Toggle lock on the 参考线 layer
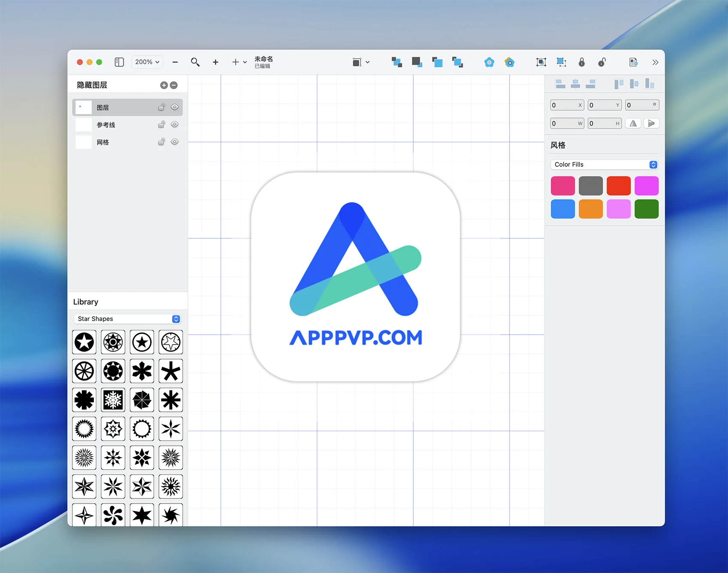The width and height of the screenshot is (728, 573). click(x=161, y=124)
